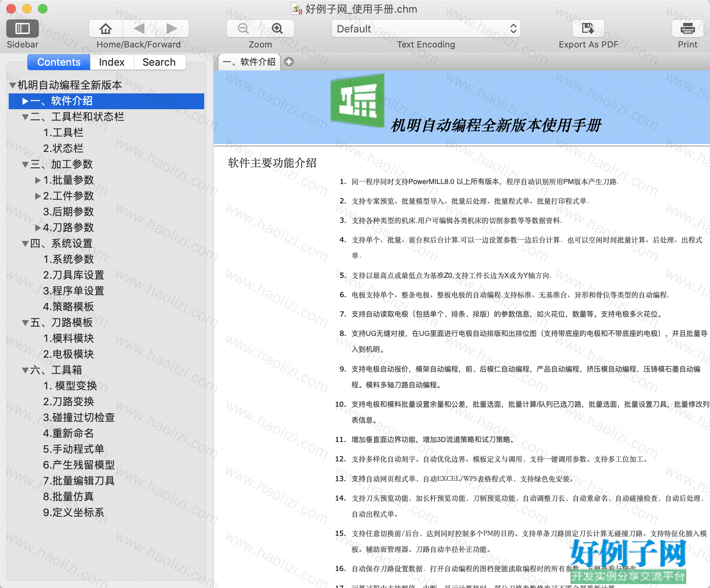710x588 pixels.
Task: Open the 6.产生残留模型 topic
Action: pyautogui.click(x=79, y=465)
